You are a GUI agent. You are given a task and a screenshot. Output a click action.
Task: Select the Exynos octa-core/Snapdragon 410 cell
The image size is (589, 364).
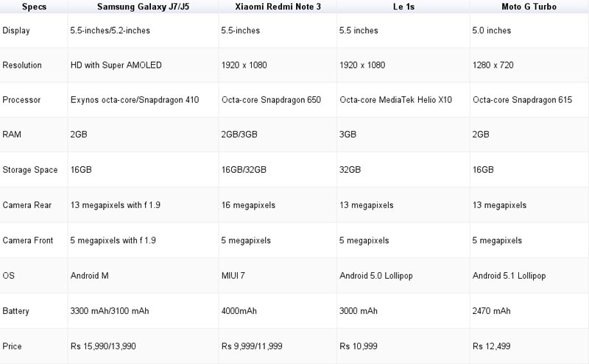pos(135,100)
